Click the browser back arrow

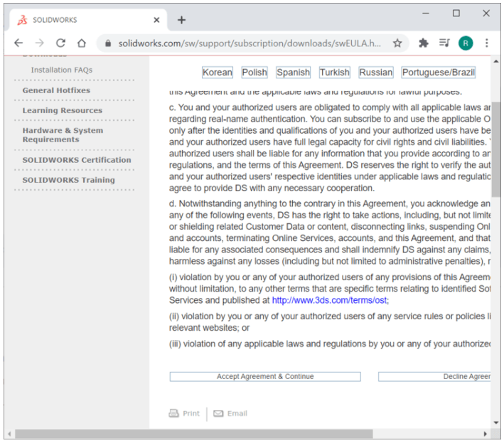coord(18,43)
